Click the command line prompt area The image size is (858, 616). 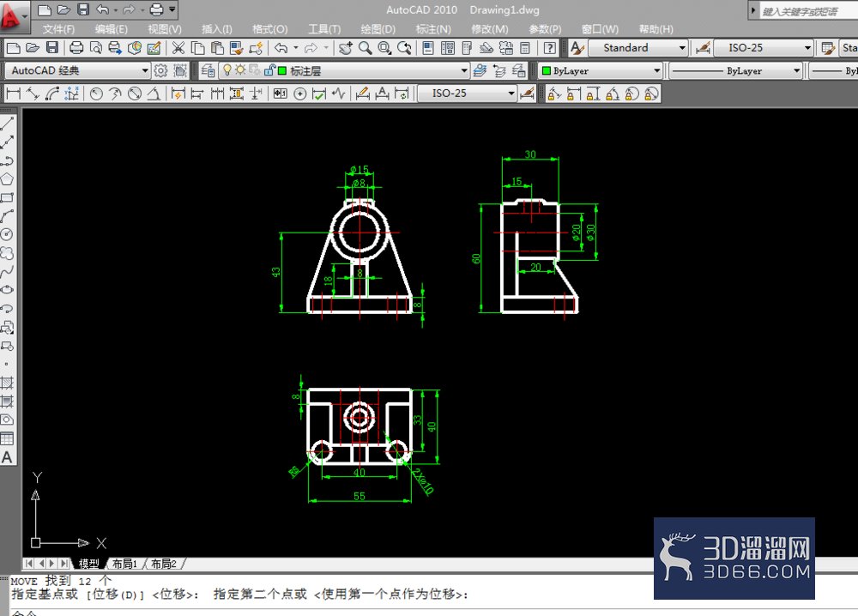click(432, 613)
